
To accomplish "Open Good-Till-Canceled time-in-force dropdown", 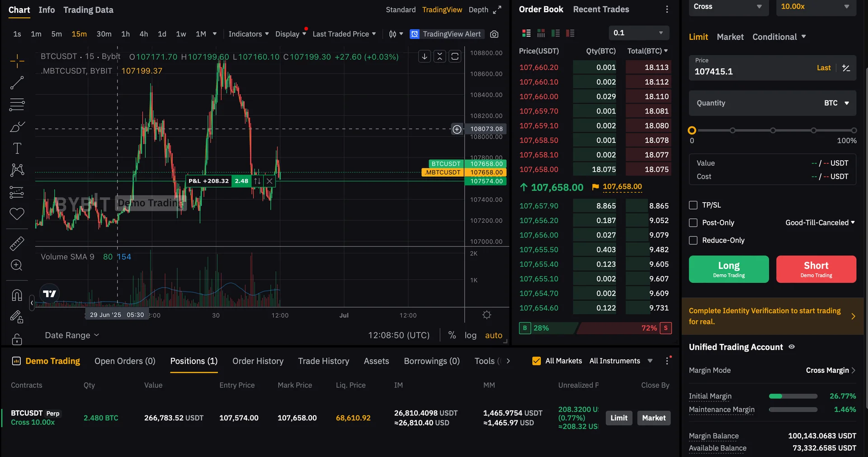I will [820, 223].
